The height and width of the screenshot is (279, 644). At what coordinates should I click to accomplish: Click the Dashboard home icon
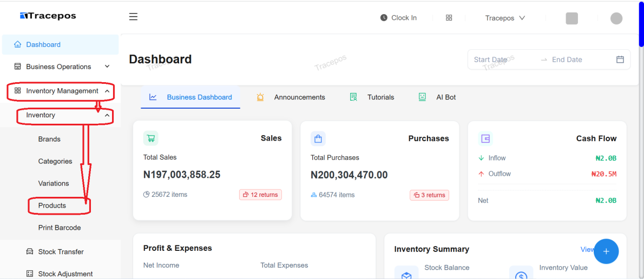point(17,44)
